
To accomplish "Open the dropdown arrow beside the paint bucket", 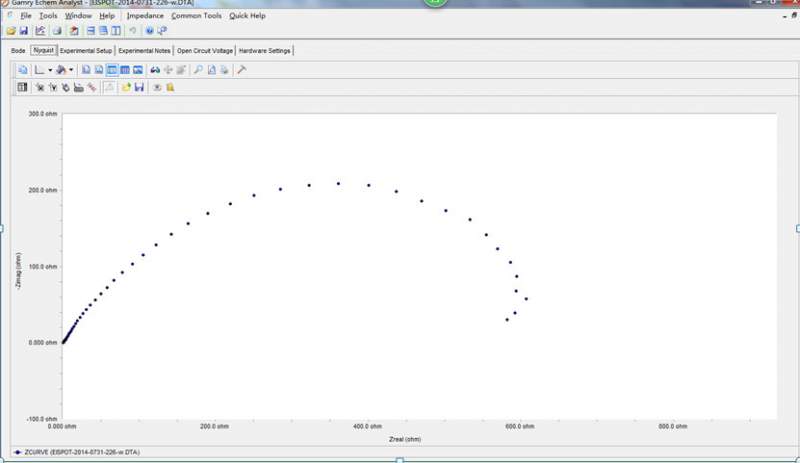I will [x=71, y=70].
